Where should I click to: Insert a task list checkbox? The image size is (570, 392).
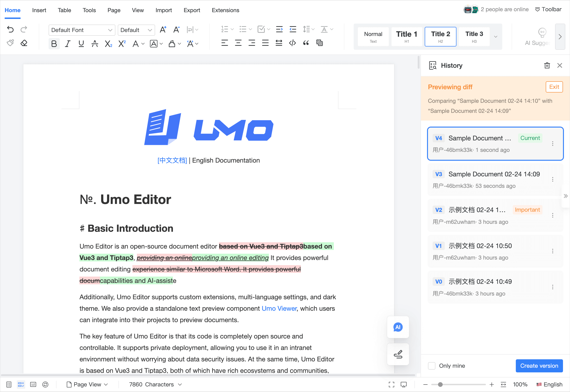(261, 29)
